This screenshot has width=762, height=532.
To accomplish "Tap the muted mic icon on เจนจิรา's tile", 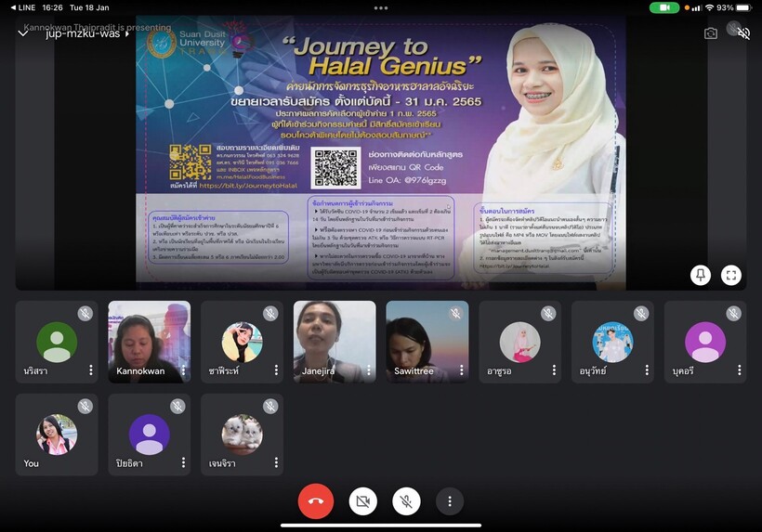I will pos(270,407).
